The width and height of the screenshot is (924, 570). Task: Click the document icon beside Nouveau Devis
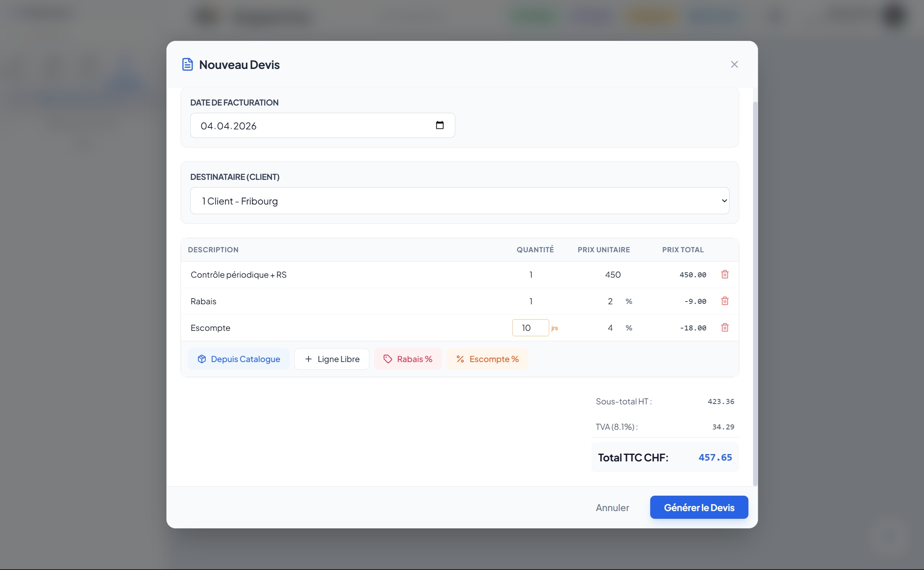point(188,64)
